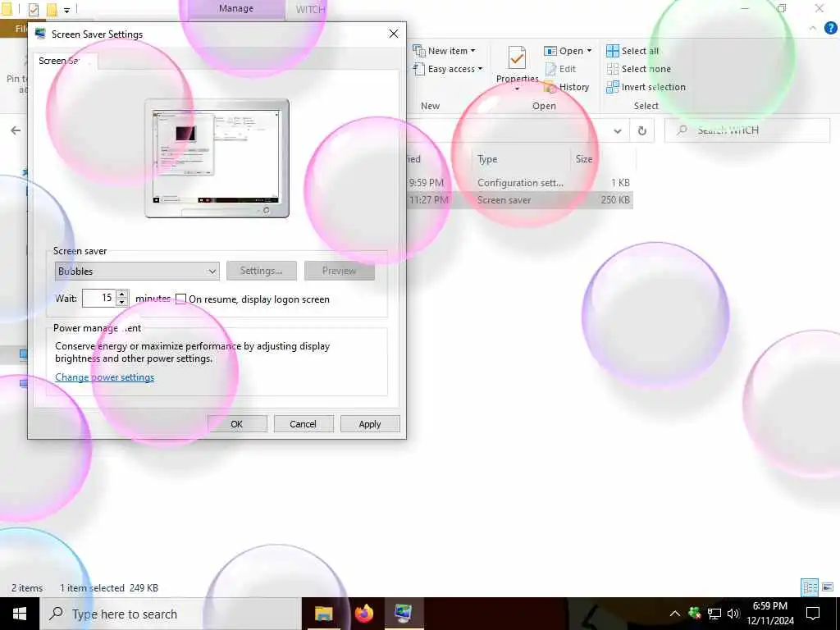The image size is (840, 630).
Task: Click the monitor preview thumbnail
Action: (x=217, y=158)
